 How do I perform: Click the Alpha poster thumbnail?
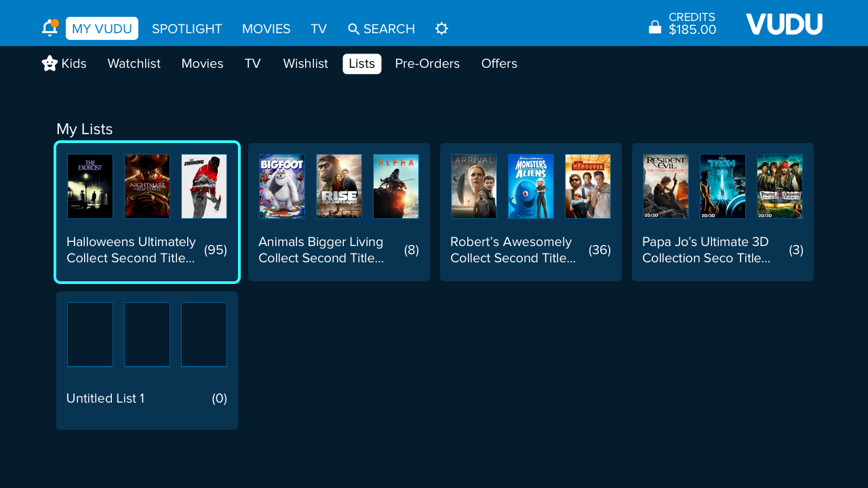pyautogui.click(x=396, y=186)
